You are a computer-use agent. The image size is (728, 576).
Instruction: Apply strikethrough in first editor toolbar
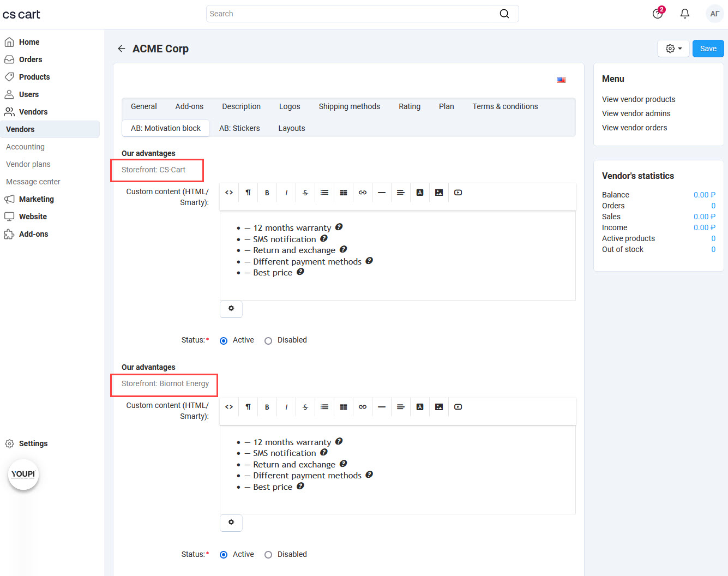tap(305, 193)
